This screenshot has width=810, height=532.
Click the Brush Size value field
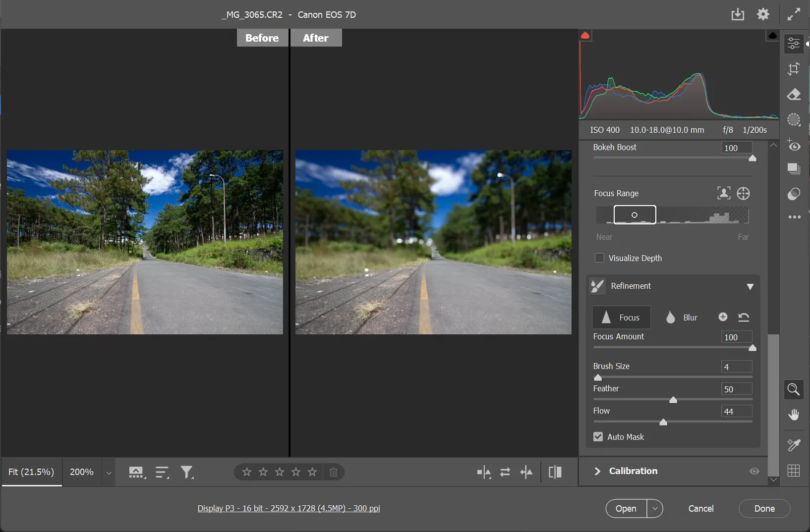click(x=737, y=367)
